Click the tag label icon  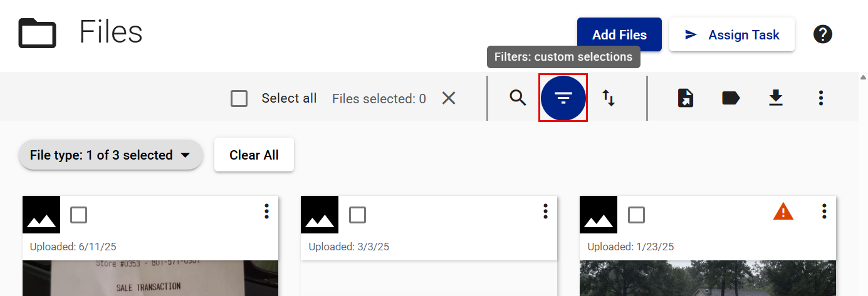[731, 98]
